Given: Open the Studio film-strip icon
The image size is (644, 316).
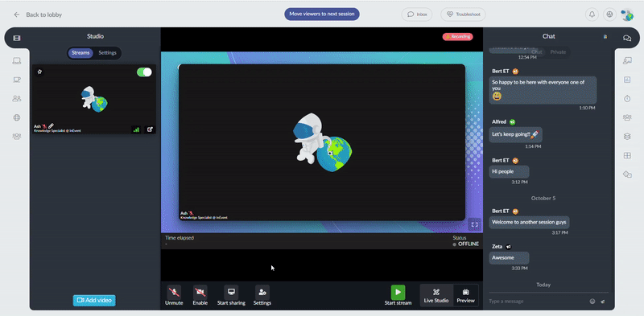Looking at the screenshot, I should [16, 38].
